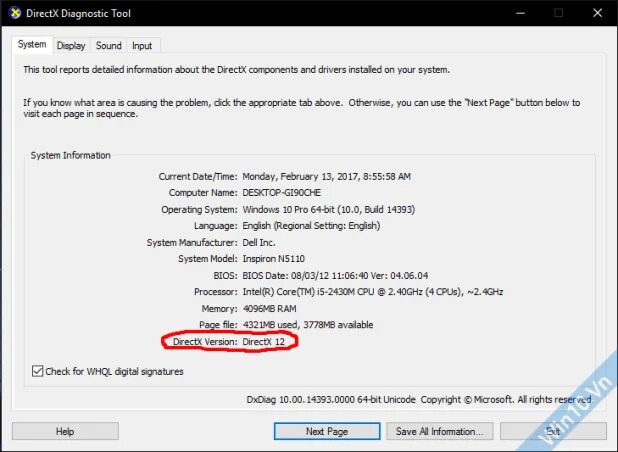
Task: Click the 4096MB RAM memory value
Action: (x=270, y=309)
